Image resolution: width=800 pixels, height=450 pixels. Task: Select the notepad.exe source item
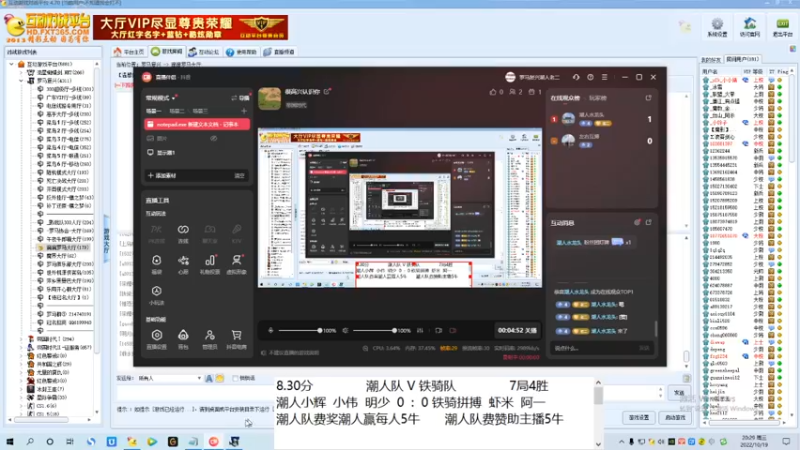point(197,124)
